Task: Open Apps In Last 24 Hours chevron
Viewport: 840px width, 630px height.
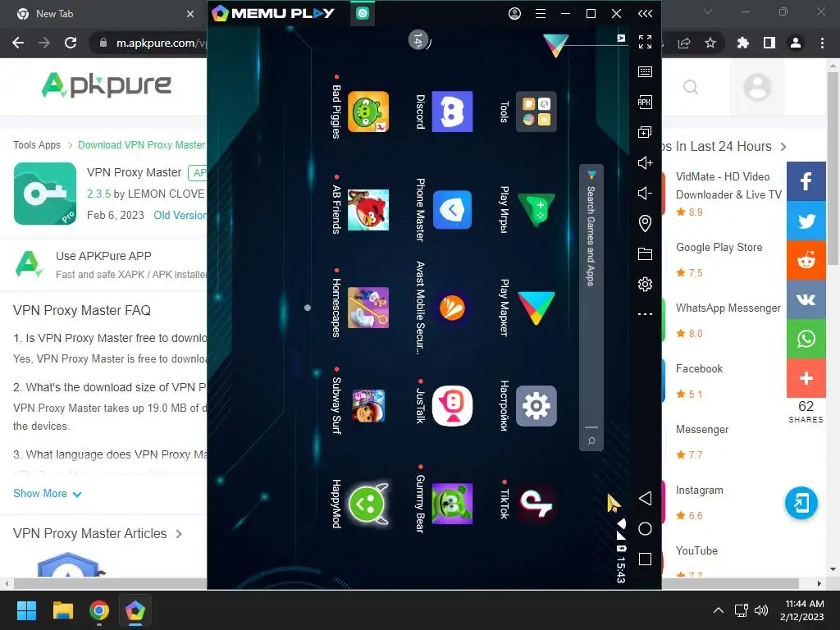Action: (x=783, y=147)
